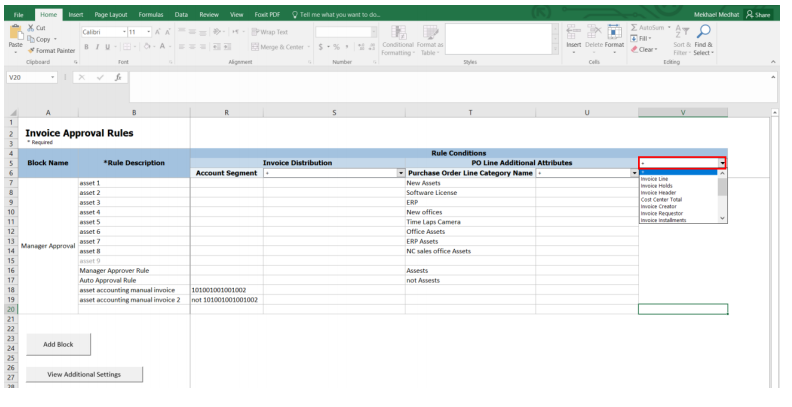This screenshot has width=792, height=407.
Task: Click the Fill down icon
Action: coord(634,38)
